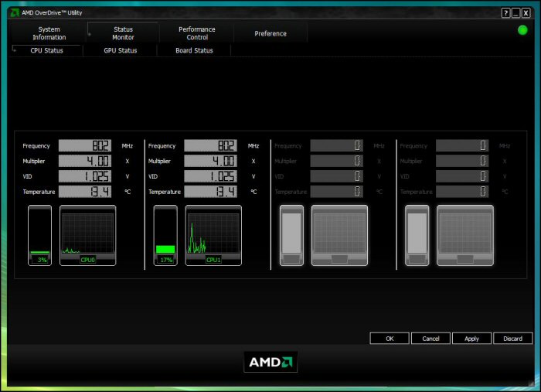This screenshot has width=541, height=392.
Task: Open the System Information tab
Action: (49, 33)
